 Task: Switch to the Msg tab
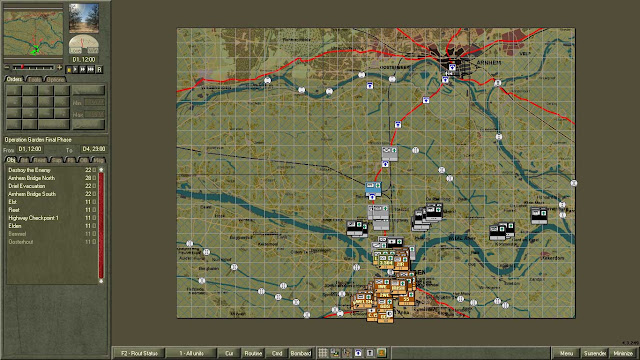tap(98, 160)
